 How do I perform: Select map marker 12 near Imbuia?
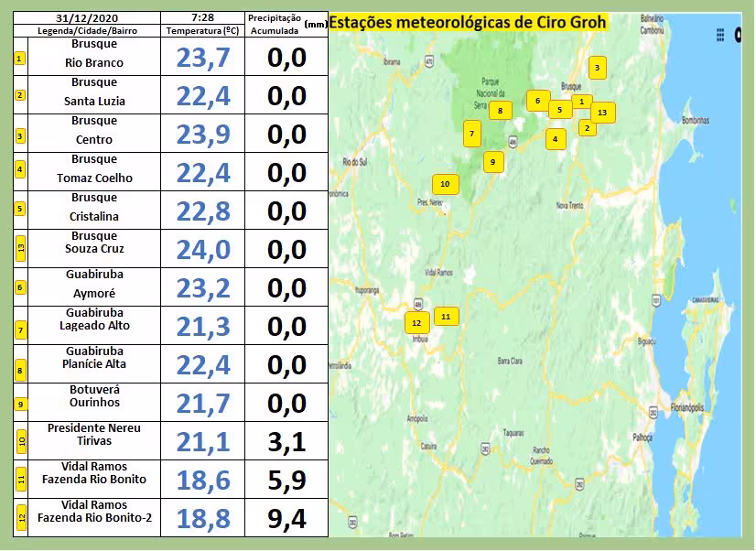click(416, 323)
